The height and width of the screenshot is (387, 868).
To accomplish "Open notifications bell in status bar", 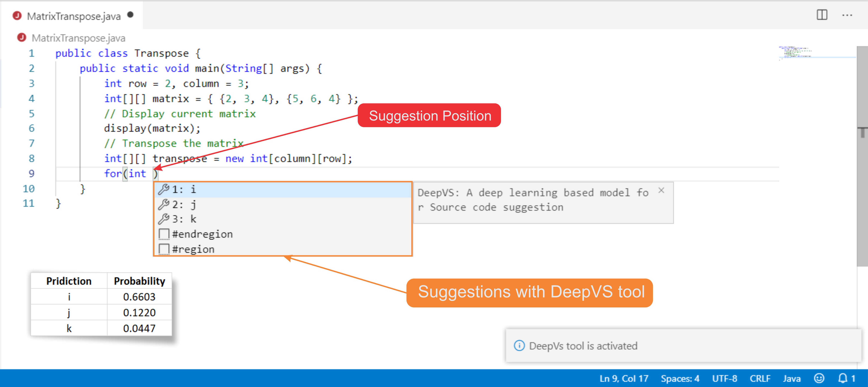I will pos(846,378).
